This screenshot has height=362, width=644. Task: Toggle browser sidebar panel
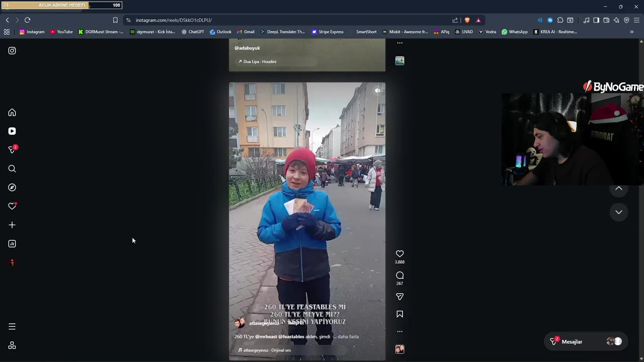coord(596,20)
